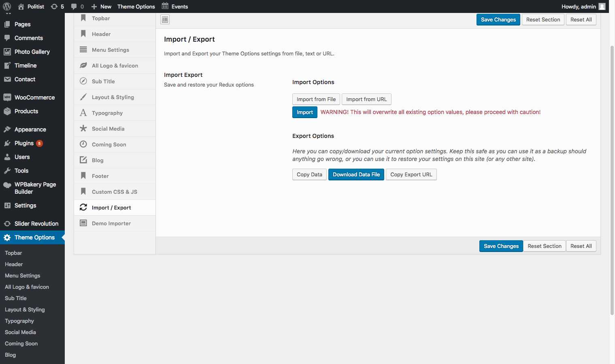
Task: Click the WordPress logo icon
Action: [7, 6]
